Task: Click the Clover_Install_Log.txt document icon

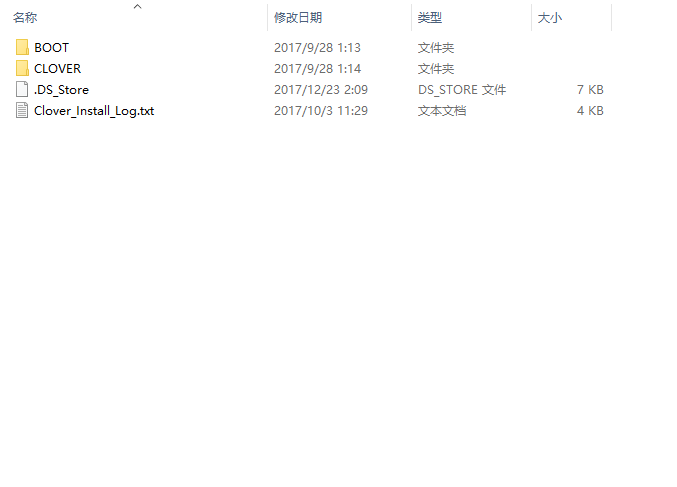Action: click(22, 111)
